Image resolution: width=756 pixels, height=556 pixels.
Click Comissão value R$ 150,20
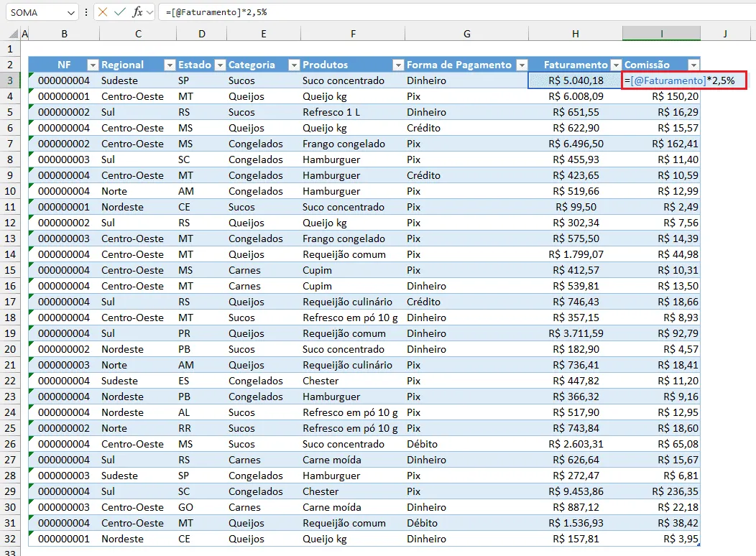(661, 96)
